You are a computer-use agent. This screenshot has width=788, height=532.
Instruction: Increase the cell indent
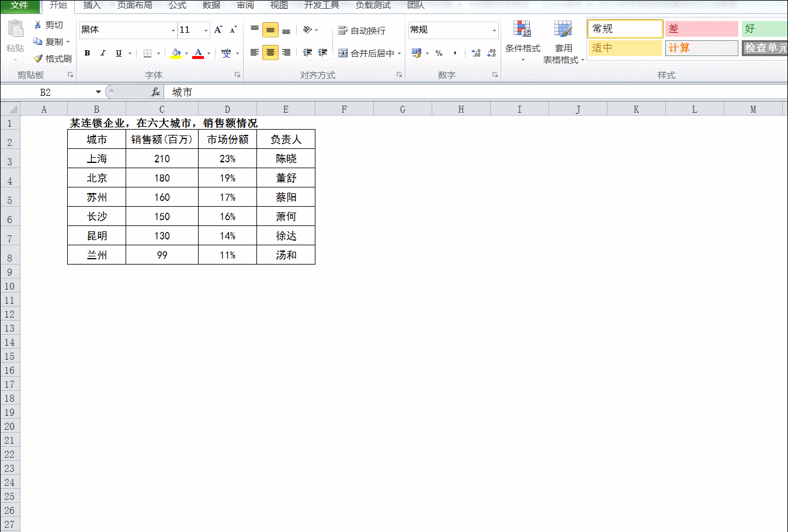coord(322,53)
